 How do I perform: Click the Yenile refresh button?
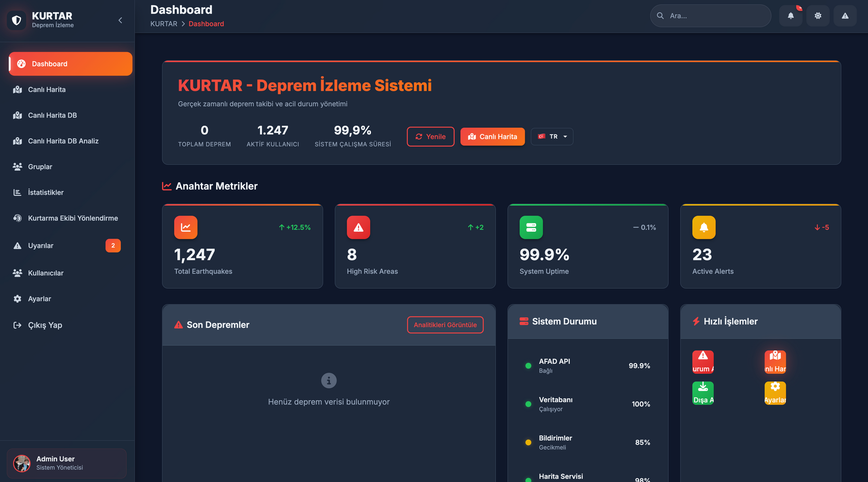(x=430, y=137)
